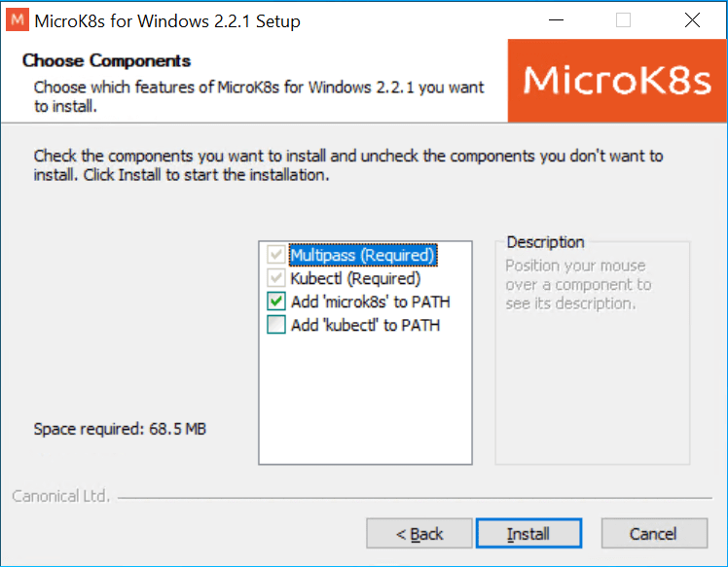Click the Description panel area
The width and height of the screenshot is (728, 567).
point(593,353)
